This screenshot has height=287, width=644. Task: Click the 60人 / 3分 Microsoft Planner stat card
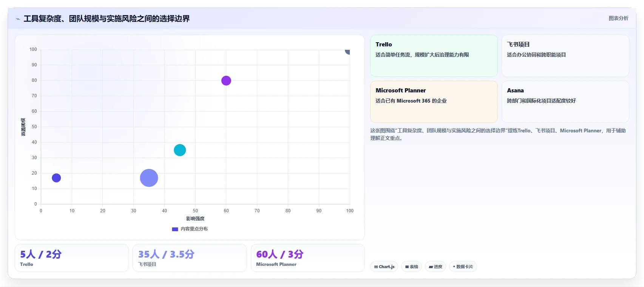click(308, 258)
